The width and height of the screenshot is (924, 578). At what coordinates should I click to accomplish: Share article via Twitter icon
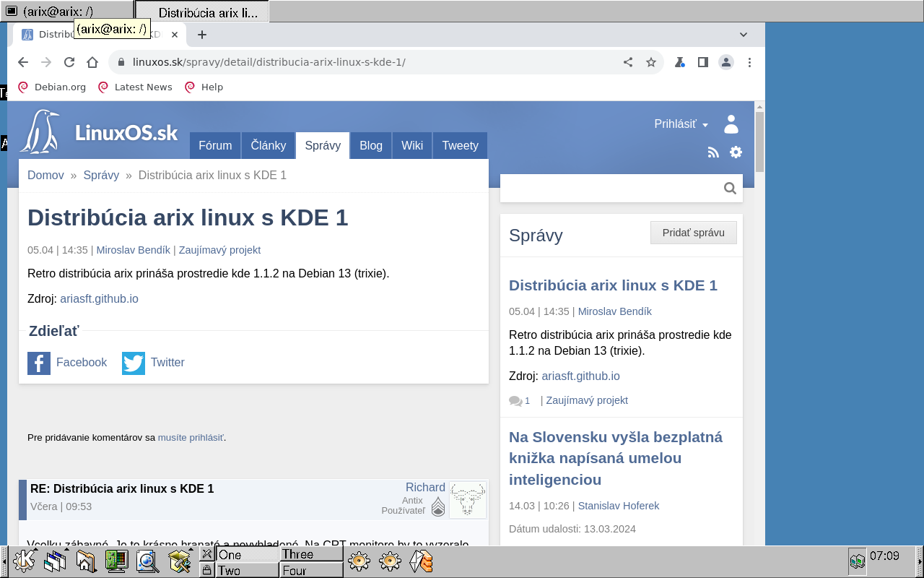134,363
